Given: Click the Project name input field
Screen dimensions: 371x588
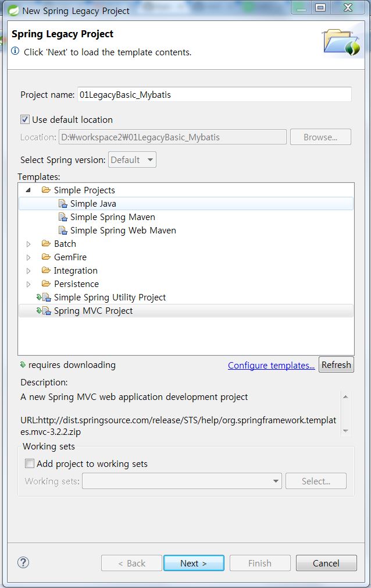Looking at the screenshot, I should (215, 94).
